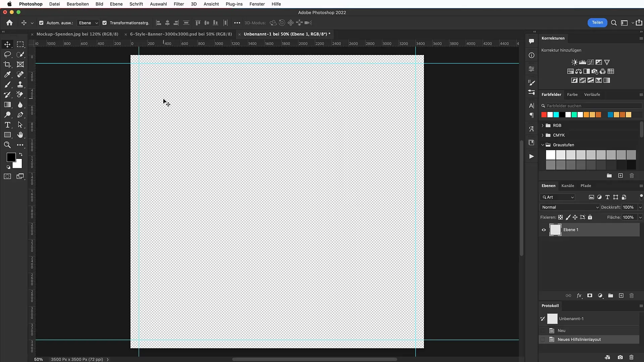Click on Ebene 1 layer thumbnail
Image resolution: width=644 pixels, height=362 pixels.
point(555,229)
